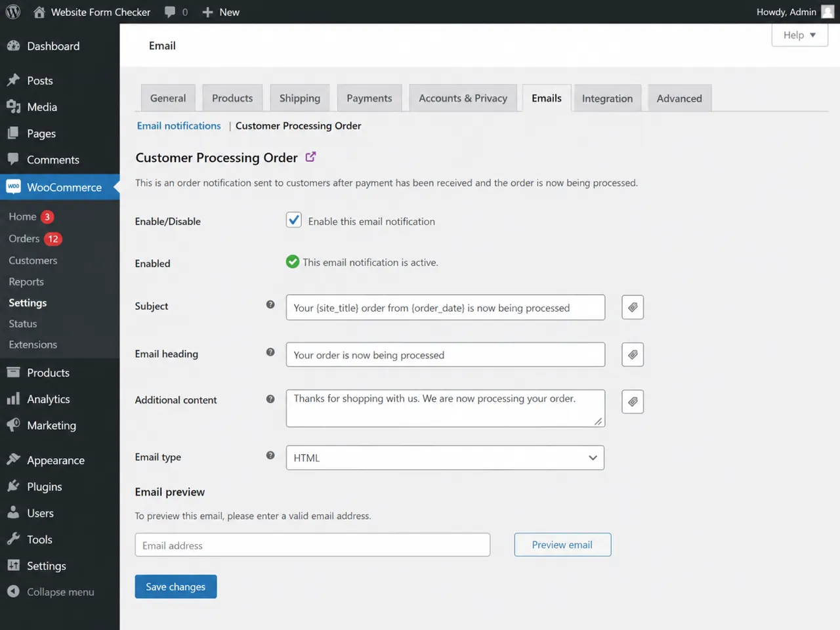Expand the Help dropdown tab
Viewport: 840px width, 630px height.
(800, 35)
